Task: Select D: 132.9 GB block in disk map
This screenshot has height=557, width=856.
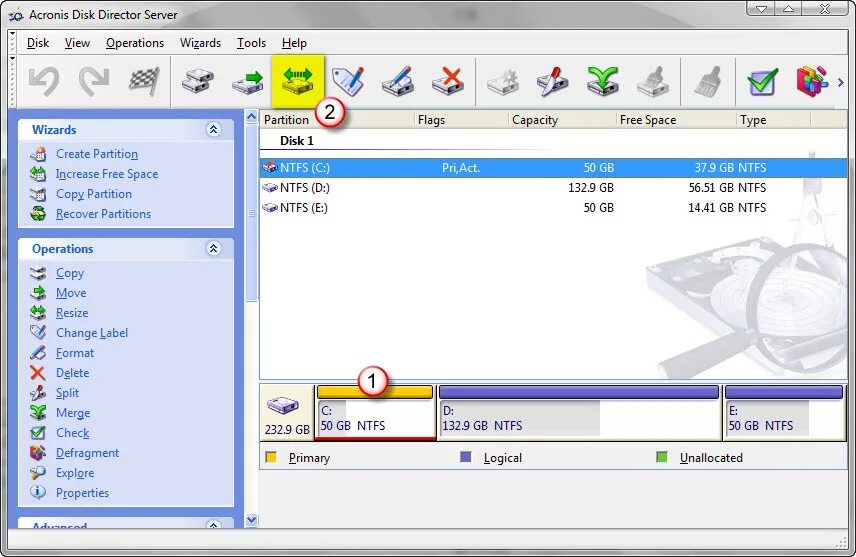Action: (x=579, y=413)
